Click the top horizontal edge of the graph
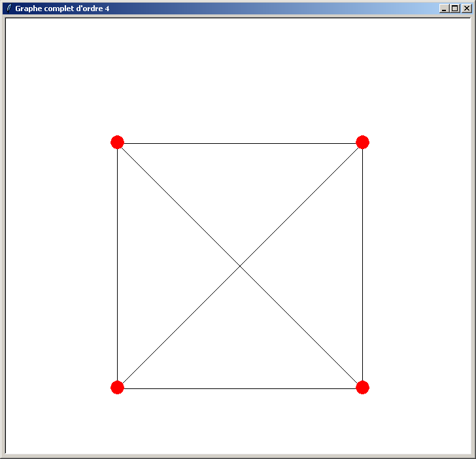 click(240, 143)
